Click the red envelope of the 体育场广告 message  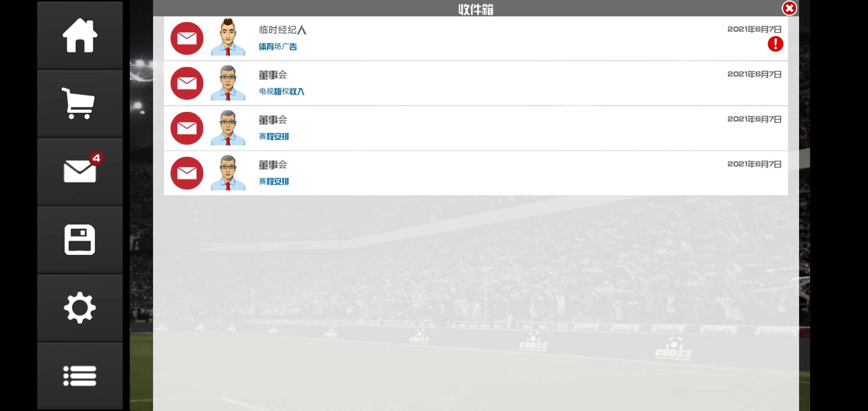coord(187,38)
